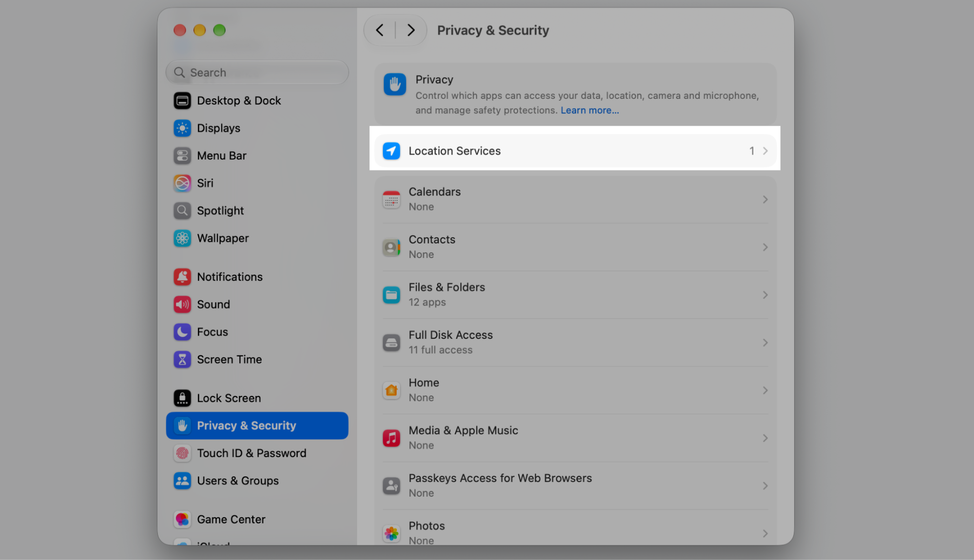The width and height of the screenshot is (974, 560).
Task: Expand Location Services chevron
Action: [765, 151]
